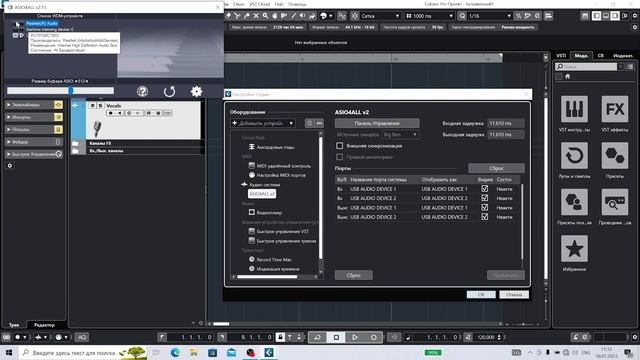
Task: Click ASIO4ALL reset circular arrow icon
Action: click(169, 91)
